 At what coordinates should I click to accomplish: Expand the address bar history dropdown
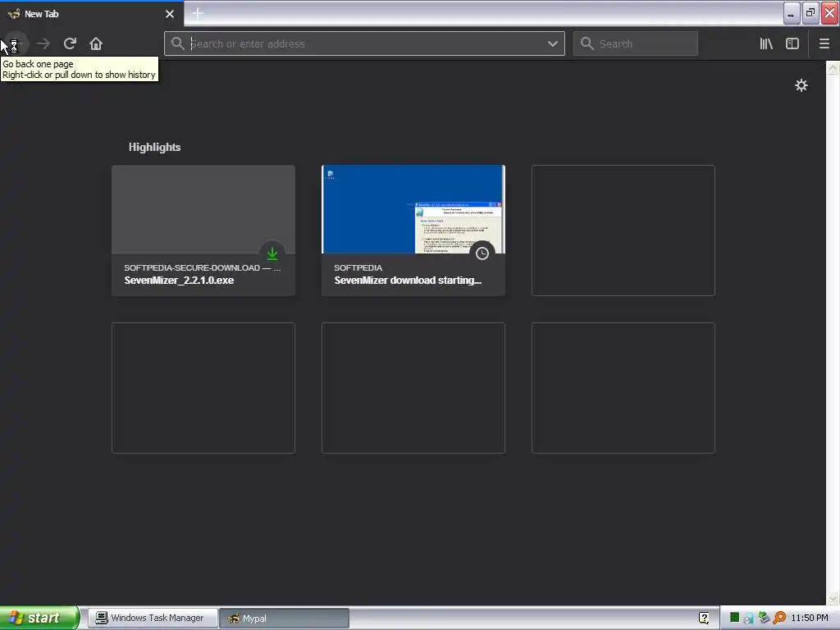click(552, 44)
